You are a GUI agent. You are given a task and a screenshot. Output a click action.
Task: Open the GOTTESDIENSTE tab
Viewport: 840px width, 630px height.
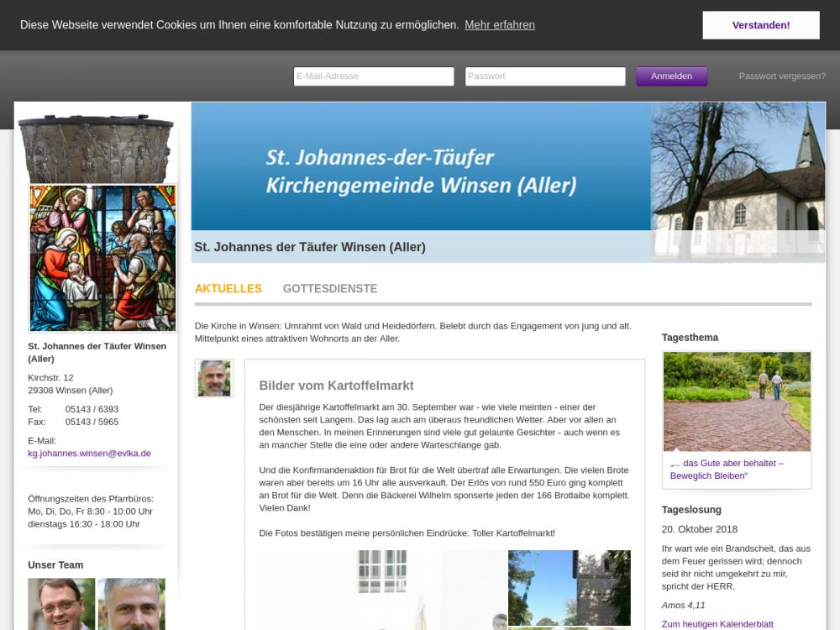(330, 289)
